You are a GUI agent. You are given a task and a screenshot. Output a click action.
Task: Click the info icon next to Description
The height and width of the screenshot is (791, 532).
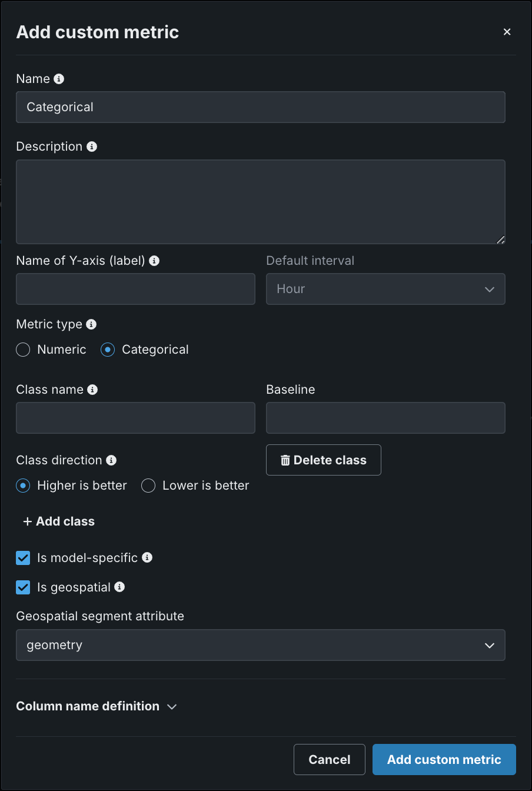point(92,147)
